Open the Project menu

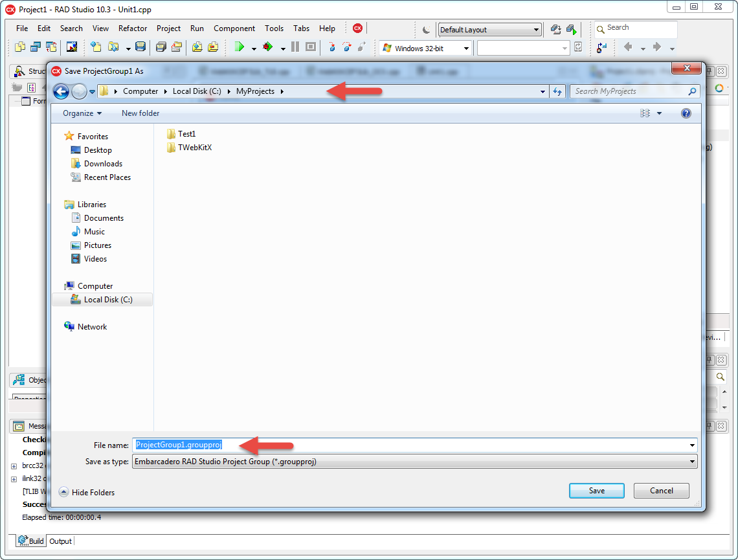point(168,28)
